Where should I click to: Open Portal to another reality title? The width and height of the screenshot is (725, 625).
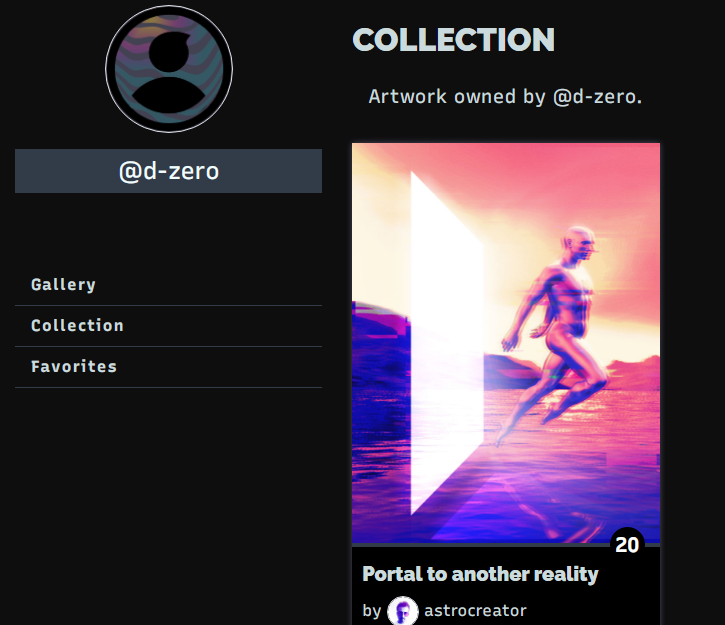coord(480,574)
